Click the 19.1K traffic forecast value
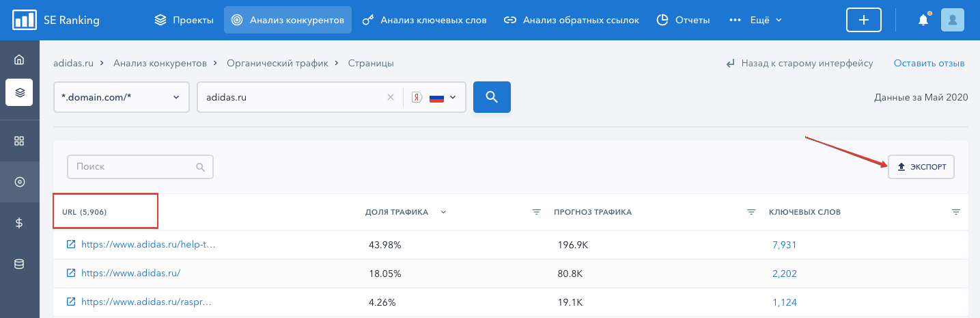Image resolution: width=980 pixels, height=318 pixels. click(x=570, y=302)
